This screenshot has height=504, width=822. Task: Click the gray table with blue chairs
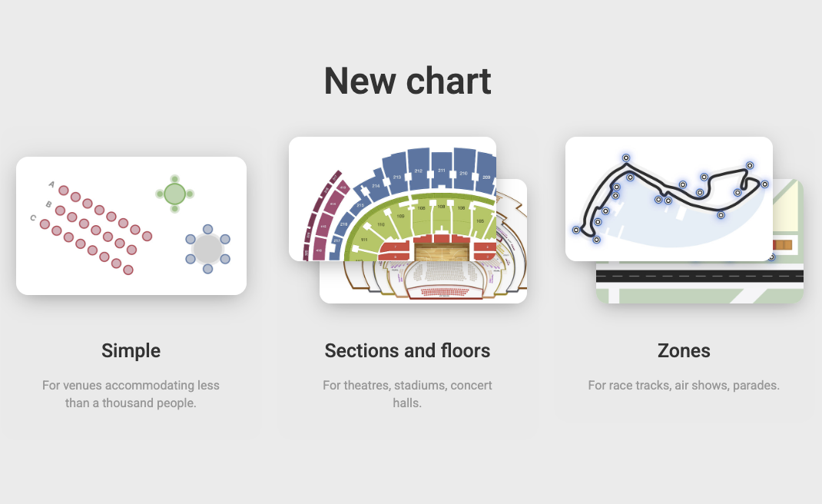207,249
